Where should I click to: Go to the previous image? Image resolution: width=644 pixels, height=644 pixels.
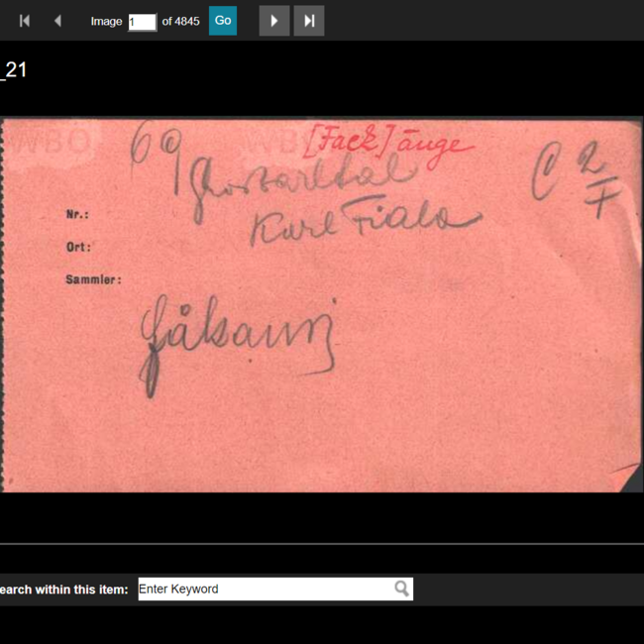pyautogui.click(x=57, y=21)
